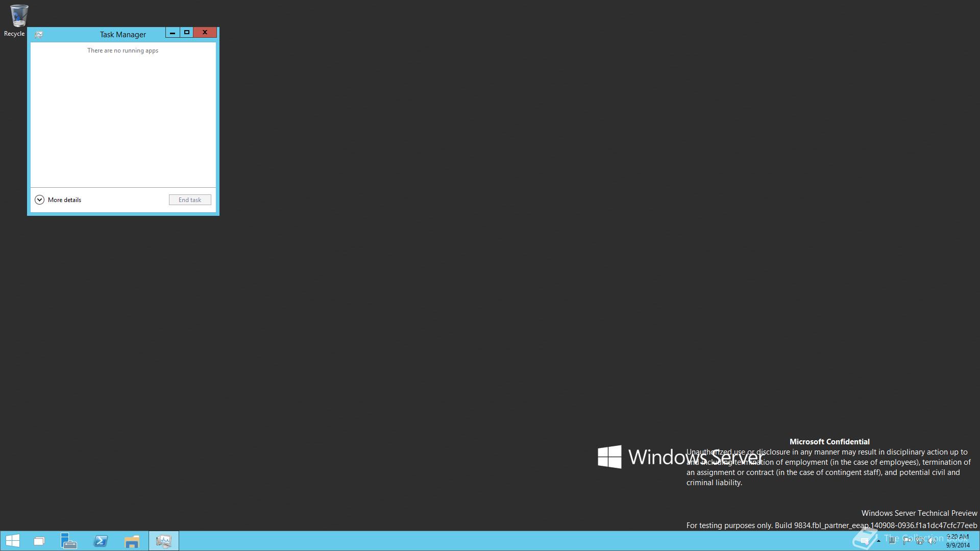
Task: Show hidden system tray icons
Action: [x=878, y=541]
